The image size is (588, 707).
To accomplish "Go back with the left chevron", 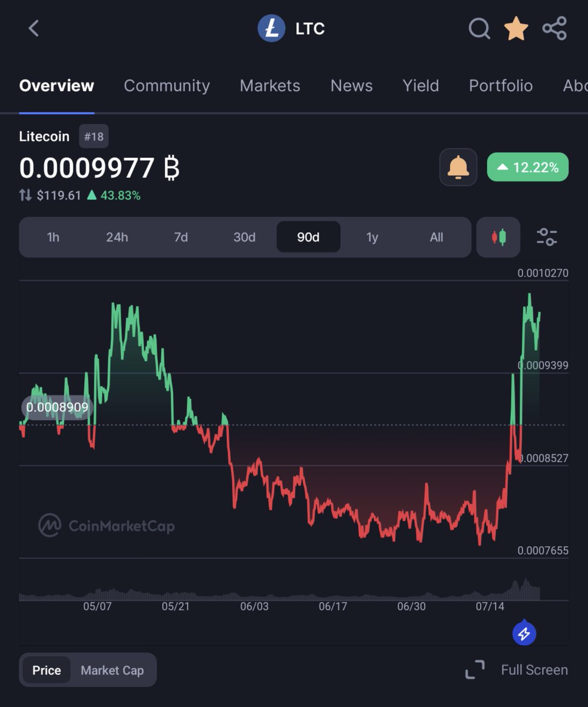I will click(34, 28).
